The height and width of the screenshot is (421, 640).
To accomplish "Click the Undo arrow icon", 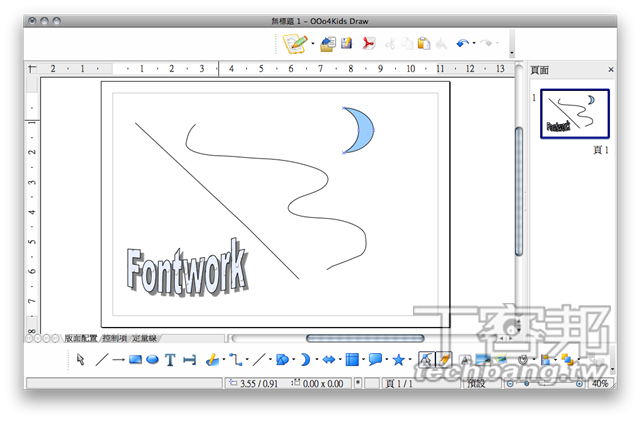I will [462, 43].
